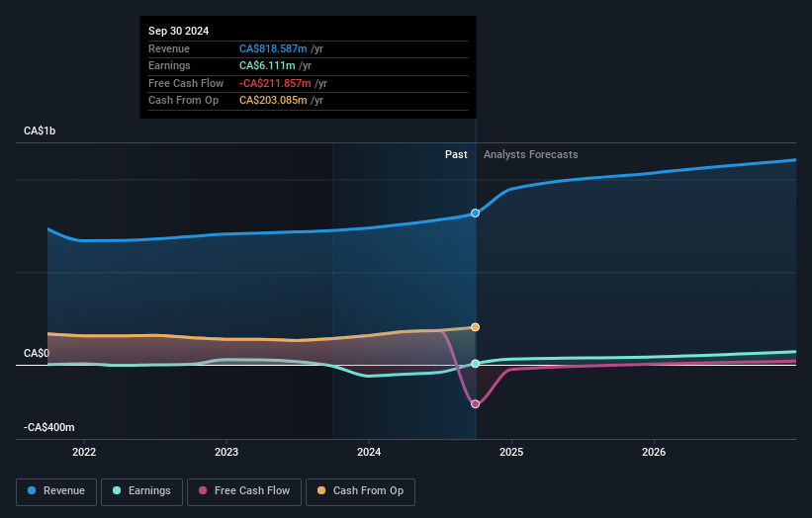Click the Earnings label in tooltip

coord(169,65)
